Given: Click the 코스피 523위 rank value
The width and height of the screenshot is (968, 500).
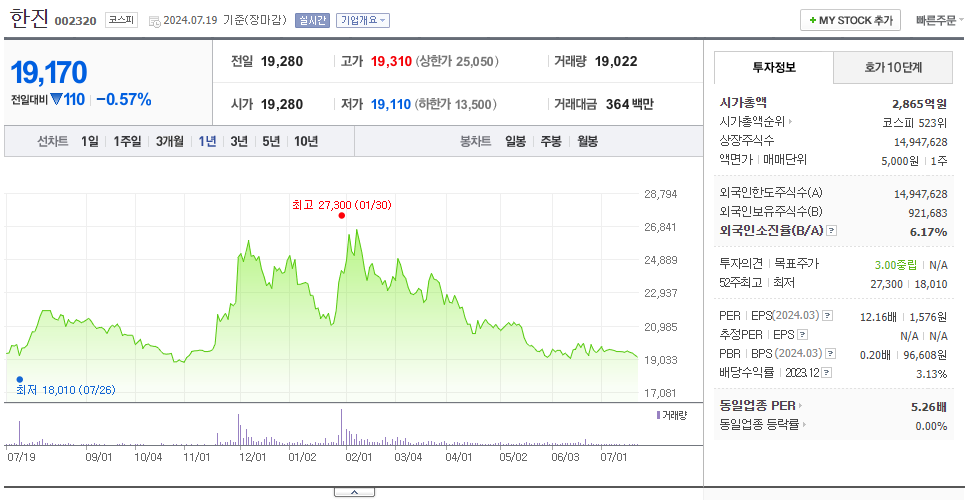Looking at the screenshot, I should (916, 122).
